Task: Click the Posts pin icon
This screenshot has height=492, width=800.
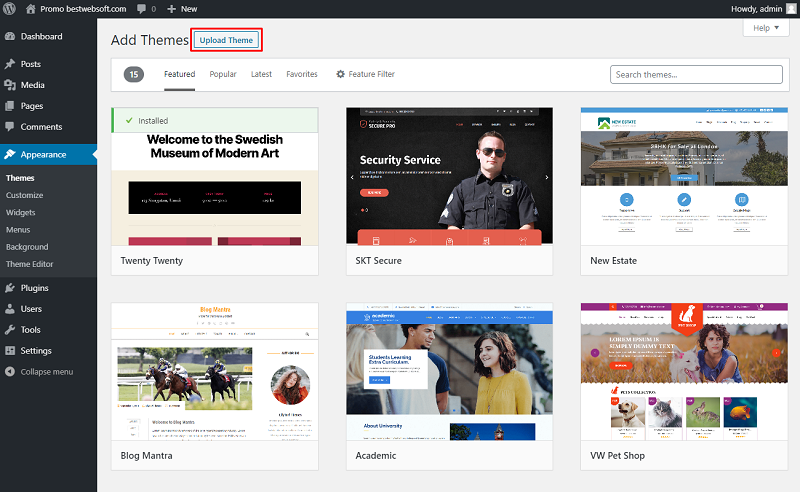Action: tap(10, 64)
